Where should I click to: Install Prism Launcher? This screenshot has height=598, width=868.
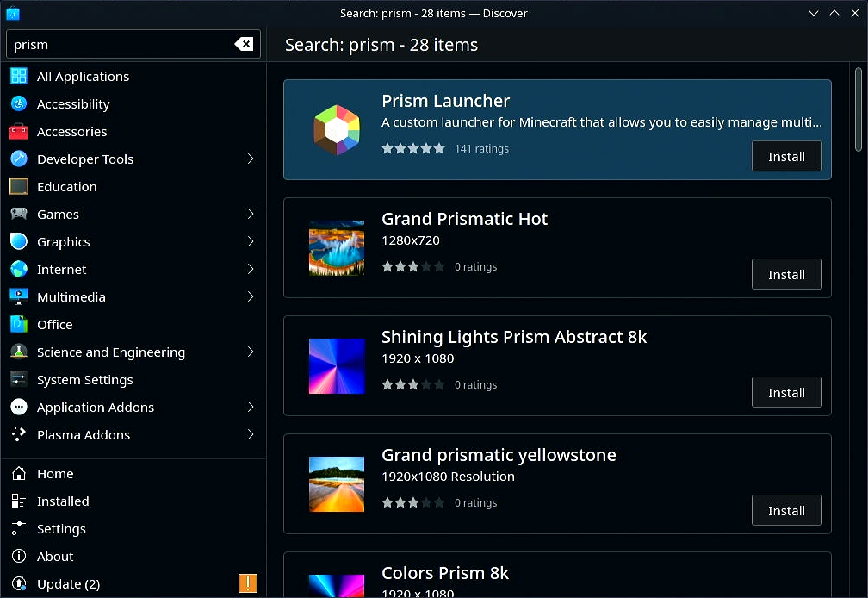(x=785, y=156)
